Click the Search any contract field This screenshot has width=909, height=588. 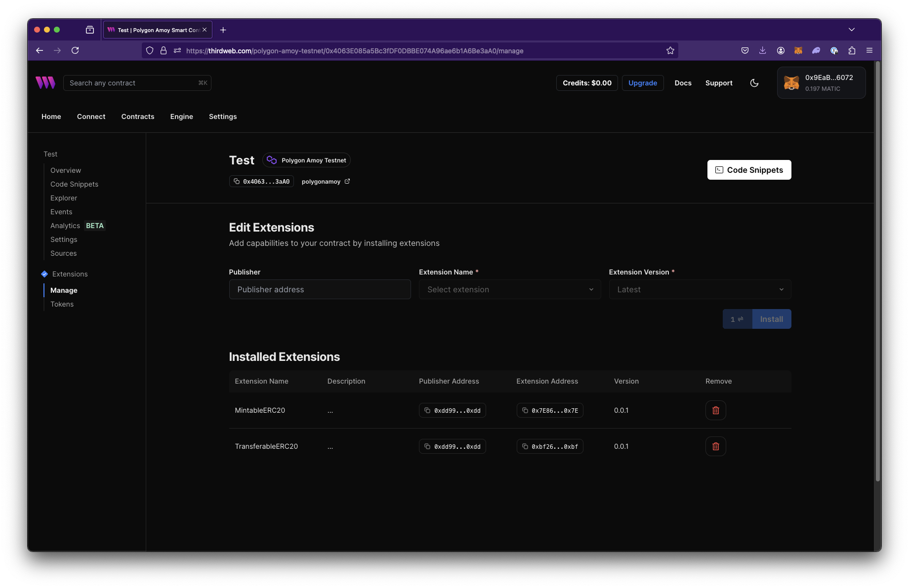(137, 83)
